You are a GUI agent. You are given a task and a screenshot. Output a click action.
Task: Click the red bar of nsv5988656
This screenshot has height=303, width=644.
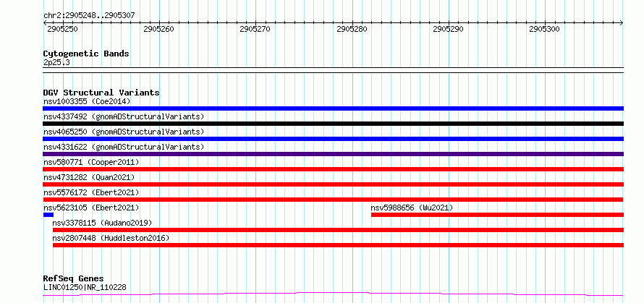click(497, 215)
